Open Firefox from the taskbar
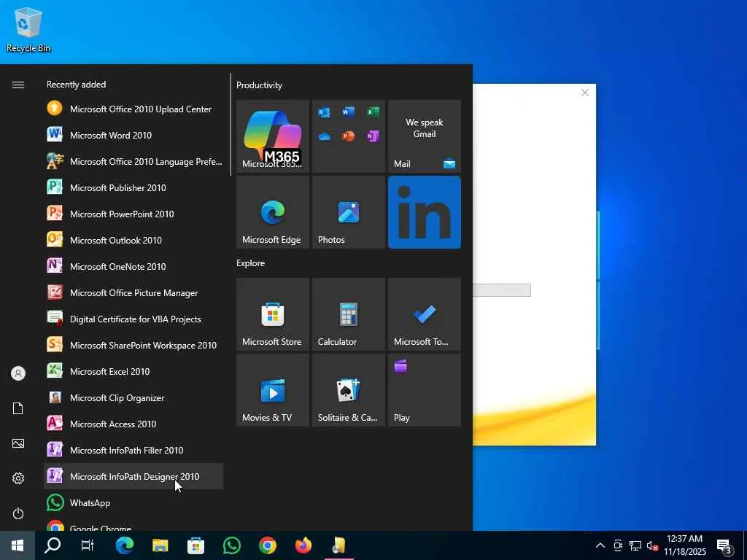This screenshot has height=560, width=747. pos(303,545)
